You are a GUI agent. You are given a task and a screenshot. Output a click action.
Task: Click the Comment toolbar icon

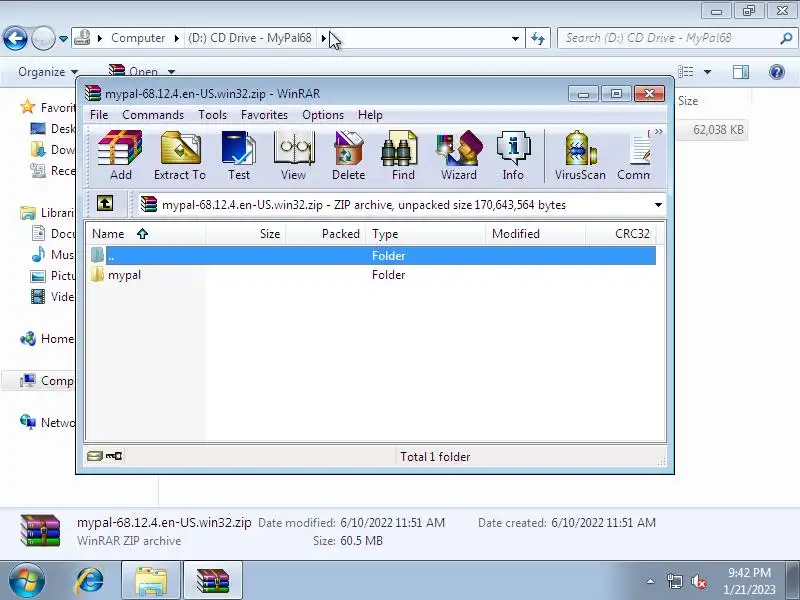tap(634, 156)
